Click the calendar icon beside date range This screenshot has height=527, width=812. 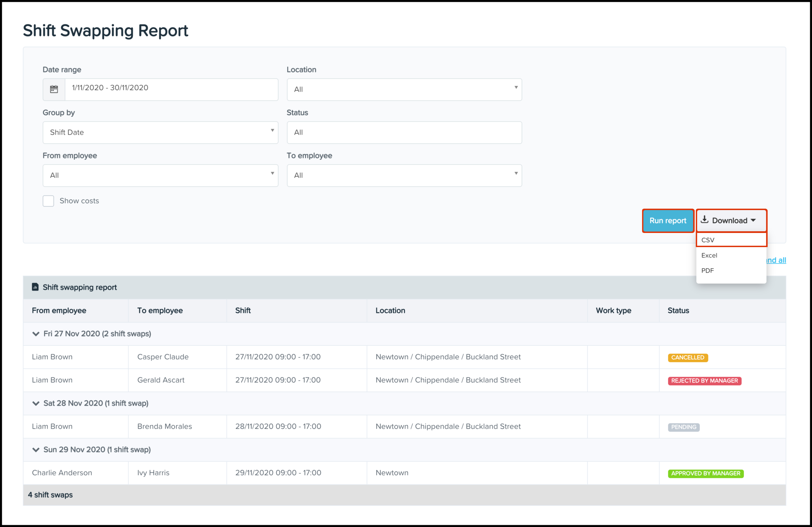(x=54, y=89)
